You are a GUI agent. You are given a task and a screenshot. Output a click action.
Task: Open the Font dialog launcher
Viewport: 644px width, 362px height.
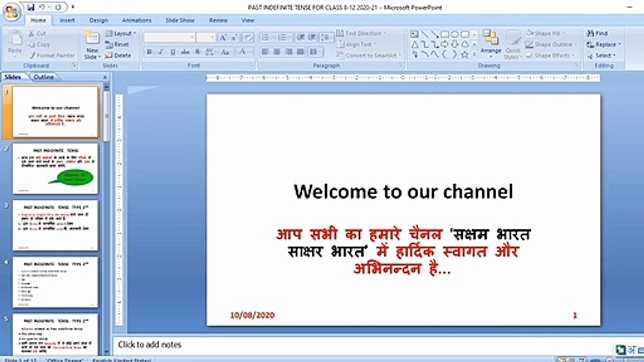[x=251, y=65]
